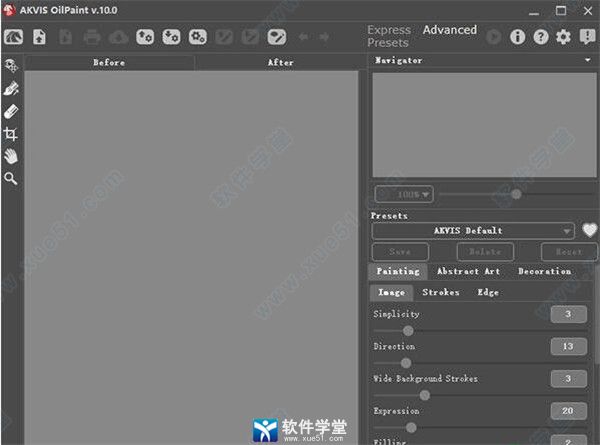600x445 pixels.
Task: Load guiding lines icon in toolbar
Action: 224,37
